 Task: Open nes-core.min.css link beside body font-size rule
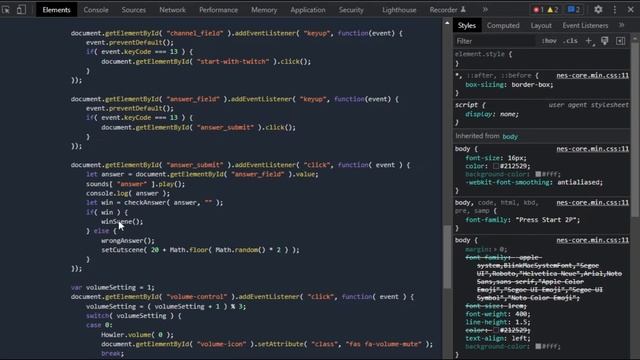point(592,149)
